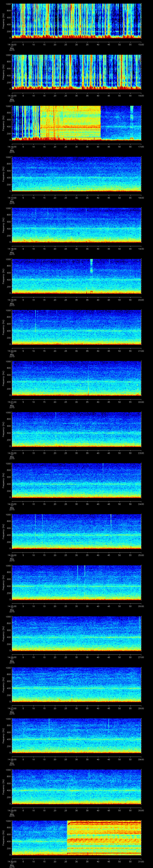Click the '30:00' end time label
The image size is (153, 868).
141,810
